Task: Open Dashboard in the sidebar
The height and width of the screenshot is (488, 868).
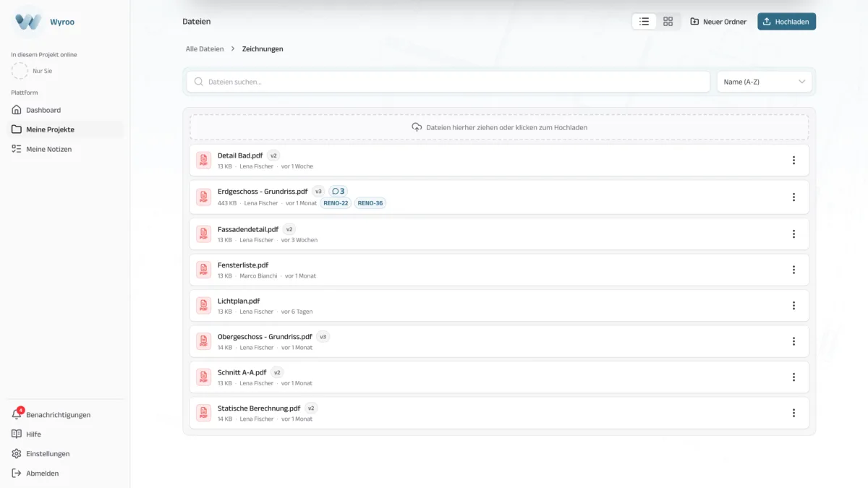Action: pos(65,110)
